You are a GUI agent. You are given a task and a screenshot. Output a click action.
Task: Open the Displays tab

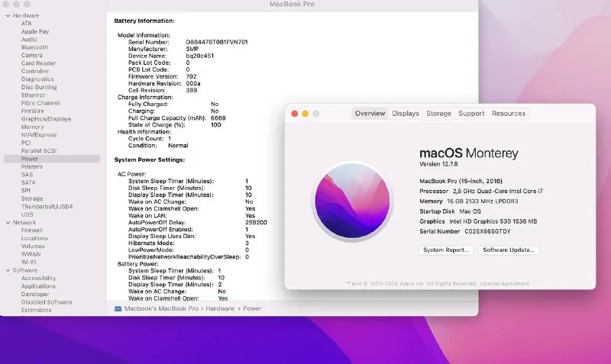click(406, 113)
